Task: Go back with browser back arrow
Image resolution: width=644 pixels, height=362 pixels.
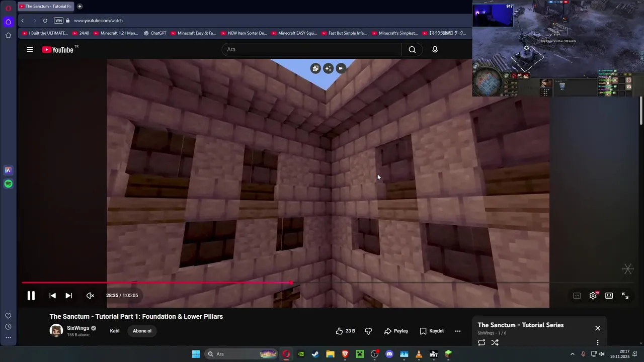Action: tap(23, 21)
